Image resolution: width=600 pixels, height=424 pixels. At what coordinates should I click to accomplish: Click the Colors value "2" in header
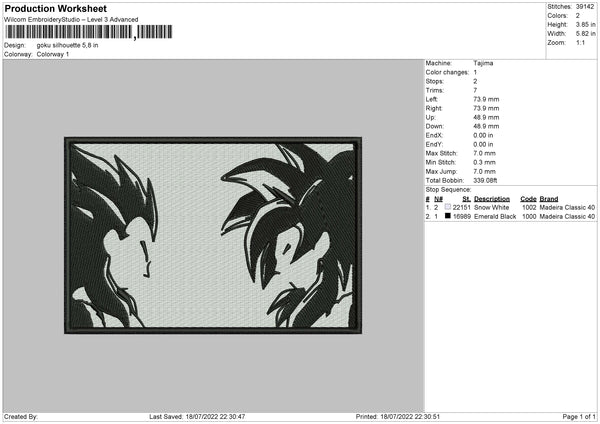coord(577,16)
